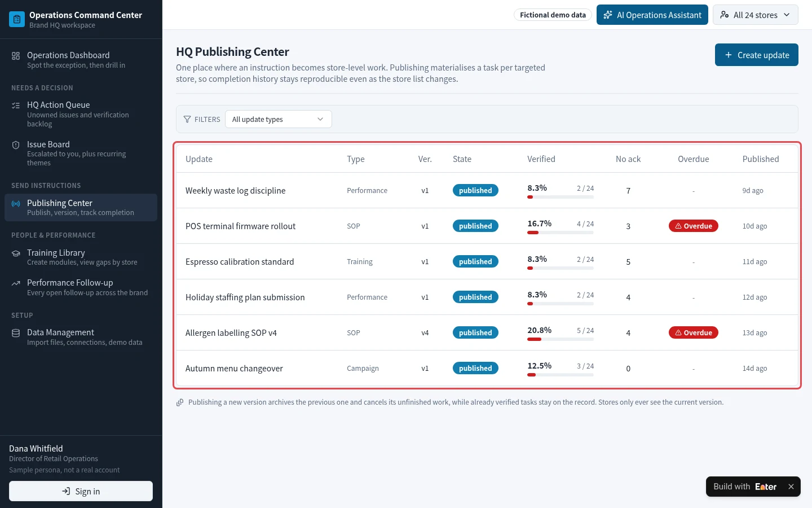Select the Publishing Center broadcast icon

click(x=16, y=203)
